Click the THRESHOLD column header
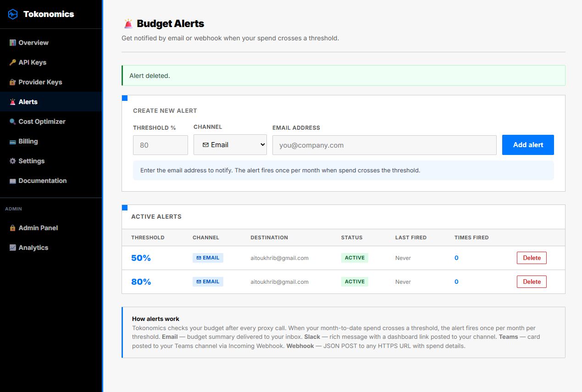This screenshot has width=582, height=392. [x=148, y=237]
